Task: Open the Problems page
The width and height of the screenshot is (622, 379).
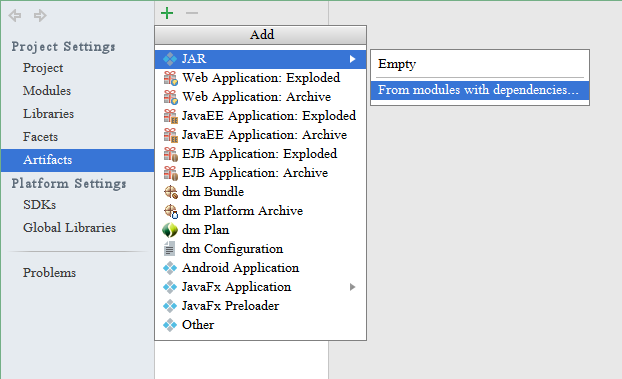Action: pyautogui.click(x=49, y=273)
